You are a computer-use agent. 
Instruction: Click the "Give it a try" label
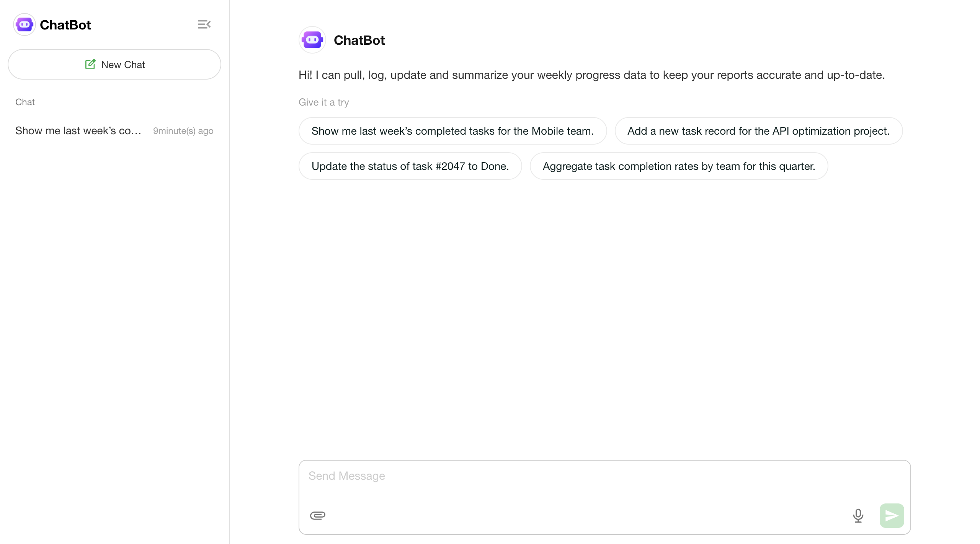(323, 102)
